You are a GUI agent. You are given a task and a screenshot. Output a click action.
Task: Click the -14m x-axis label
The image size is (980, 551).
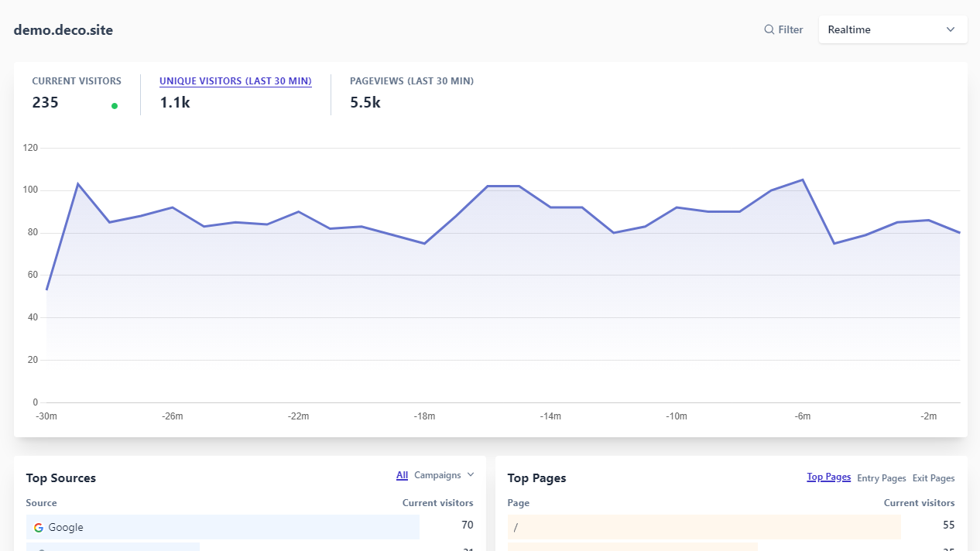click(550, 416)
